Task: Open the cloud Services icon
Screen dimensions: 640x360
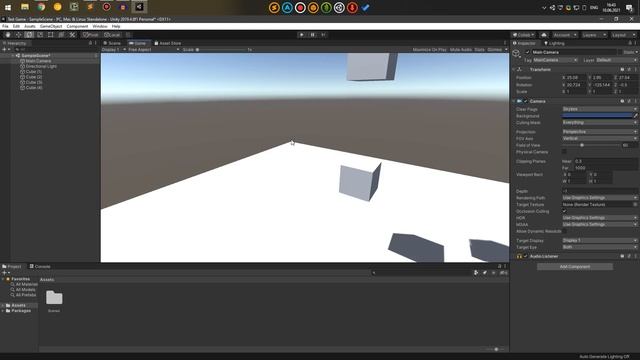Action: pyautogui.click(x=544, y=35)
